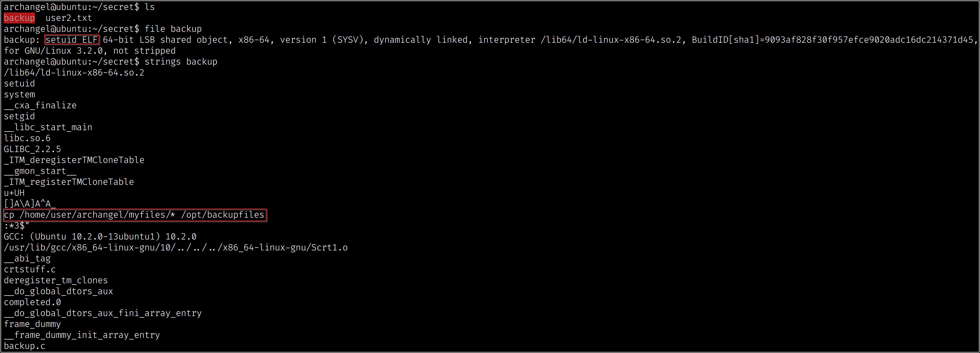This screenshot has width=980, height=353.
Task: Click user2.txt in the ls output
Action: pyautogui.click(x=69, y=18)
